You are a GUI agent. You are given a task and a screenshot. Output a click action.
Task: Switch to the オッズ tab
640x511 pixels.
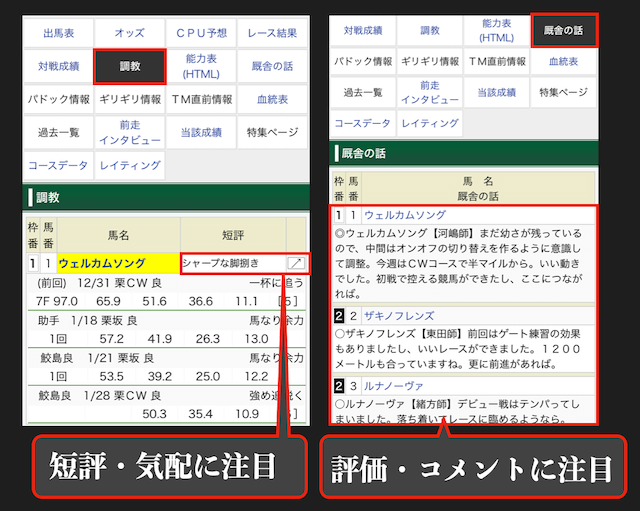(x=130, y=33)
